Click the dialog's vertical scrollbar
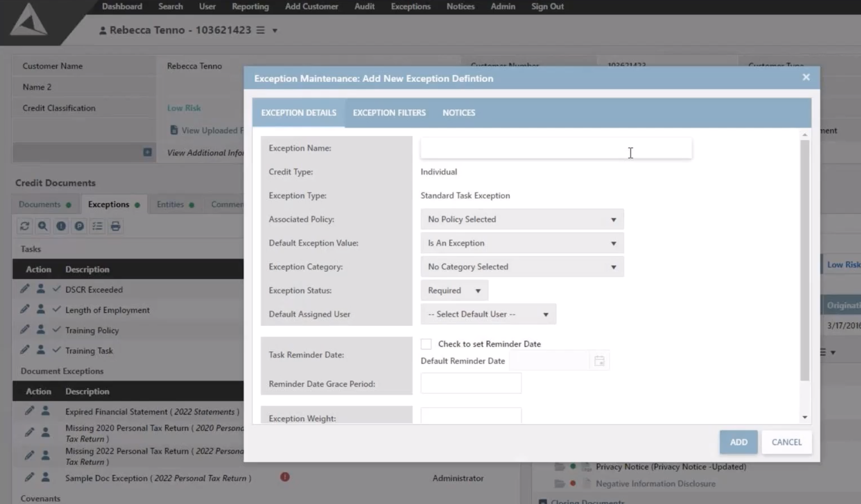 [805, 260]
